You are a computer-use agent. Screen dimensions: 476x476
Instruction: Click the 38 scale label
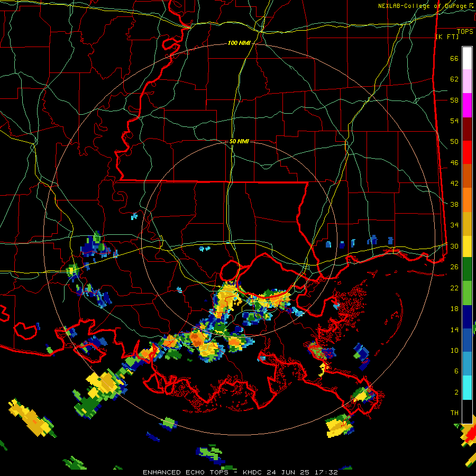(x=454, y=204)
